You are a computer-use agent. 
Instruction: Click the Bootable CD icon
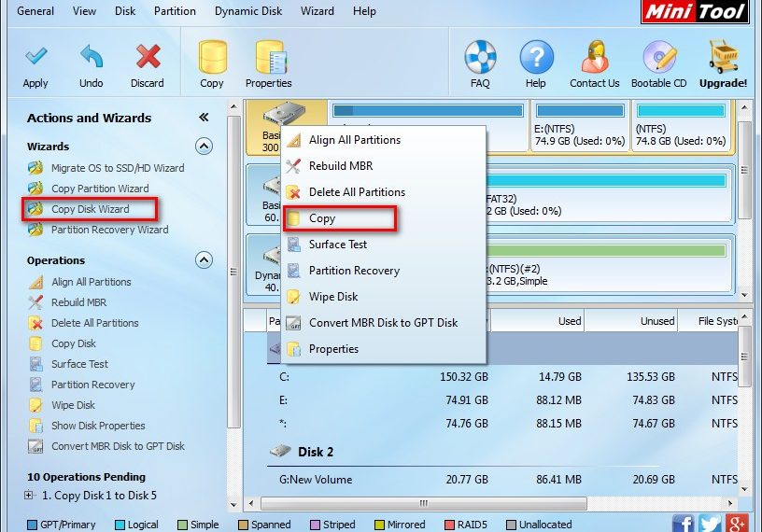[x=659, y=57]
